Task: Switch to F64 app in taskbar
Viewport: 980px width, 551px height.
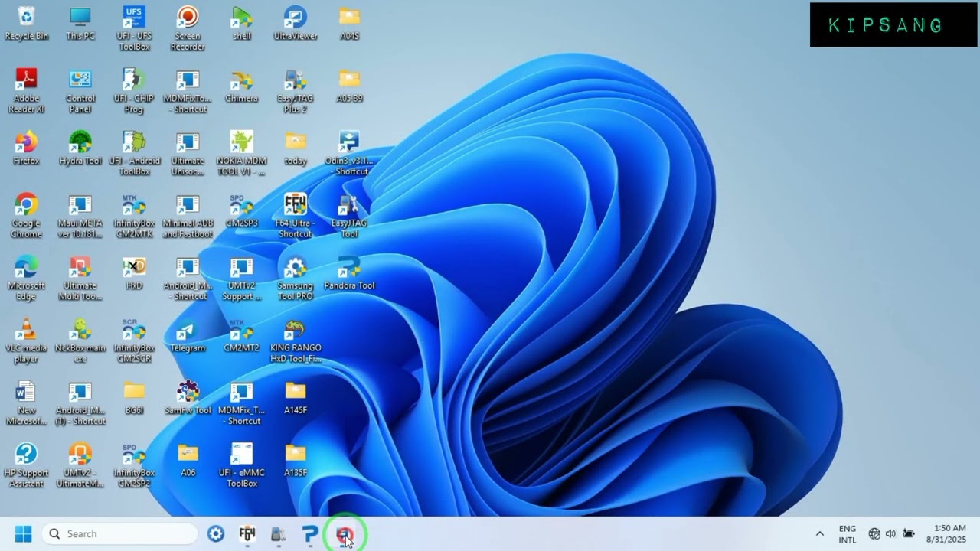Action: [247, 534]
